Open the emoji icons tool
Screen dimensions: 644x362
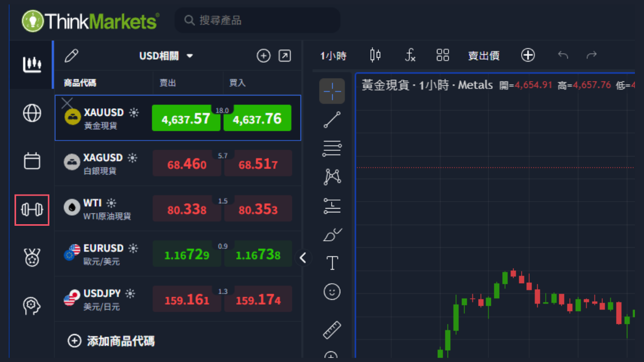click(x=332, y=292)
